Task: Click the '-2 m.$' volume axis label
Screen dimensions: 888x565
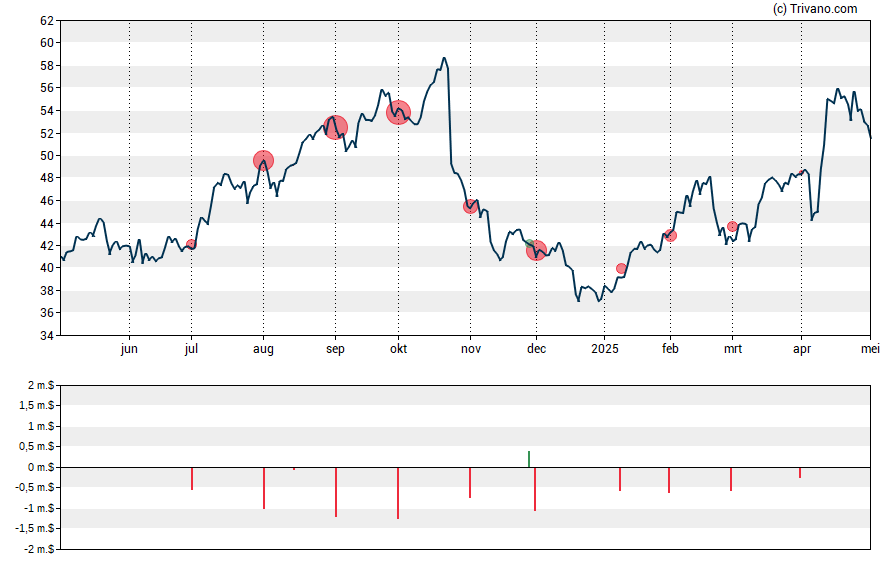Action: [x=39, y=549]
